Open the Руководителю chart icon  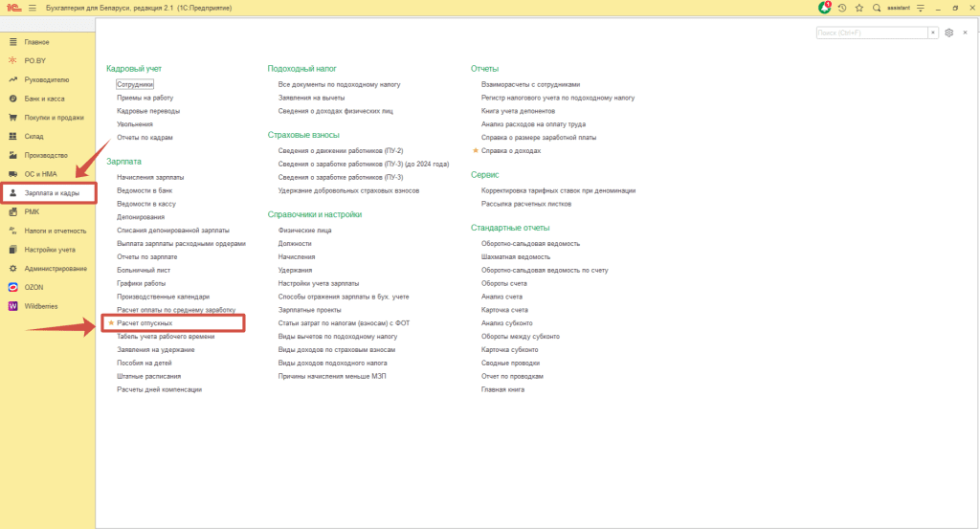pyautogui.click(x=12, y=80)
